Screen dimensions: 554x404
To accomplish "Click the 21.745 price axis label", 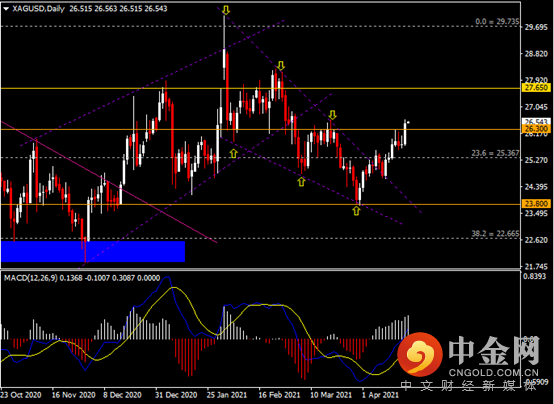I will 536,266.
